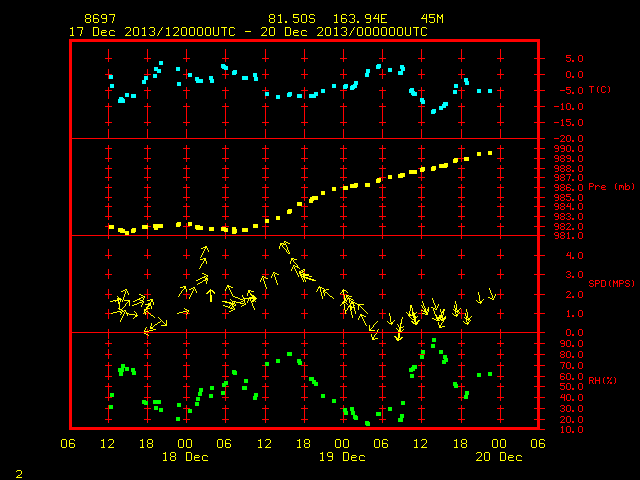Click the 4.0 wind speed tick label

coord(574,256)
